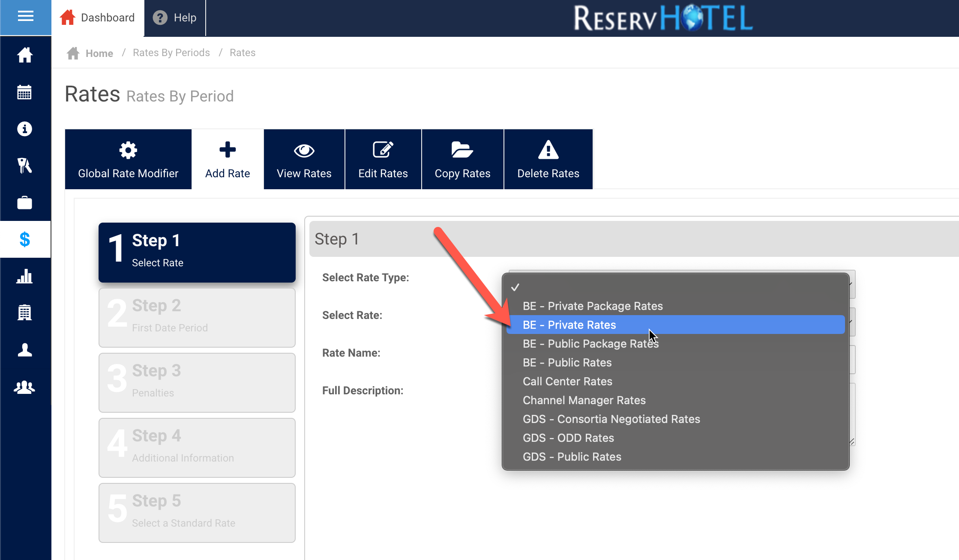The image size is (959, 560).
Task: Open Global Rate Modifier tab
Action: coord(128,159)
